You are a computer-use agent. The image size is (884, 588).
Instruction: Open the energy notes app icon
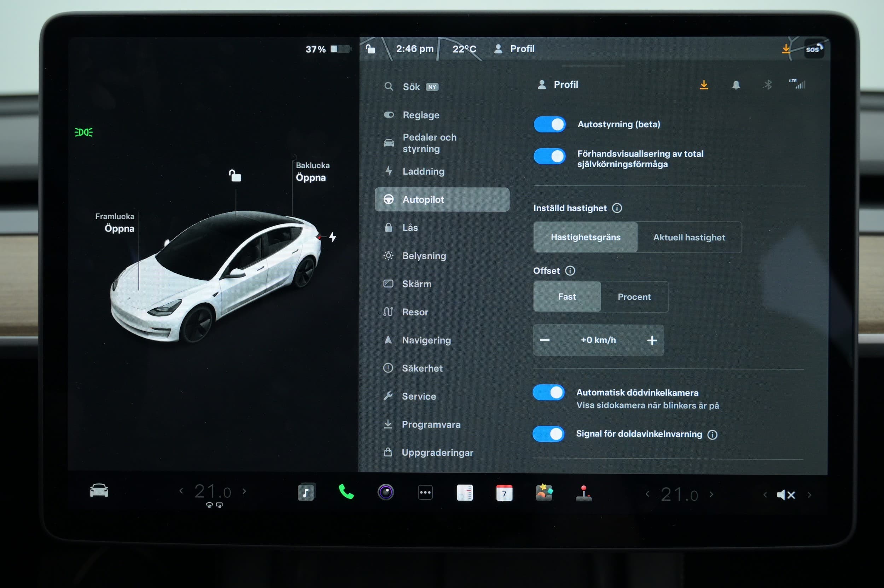click(465, 493)
